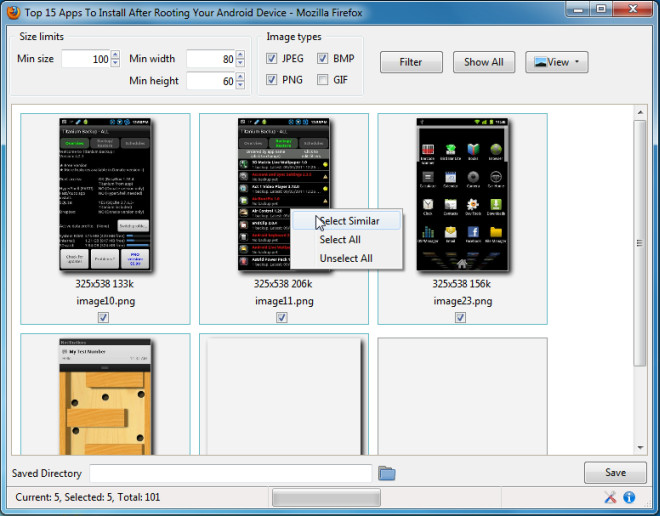Click the image23.png filename label
Screen dimensions: 660x516
coord(463,301)
